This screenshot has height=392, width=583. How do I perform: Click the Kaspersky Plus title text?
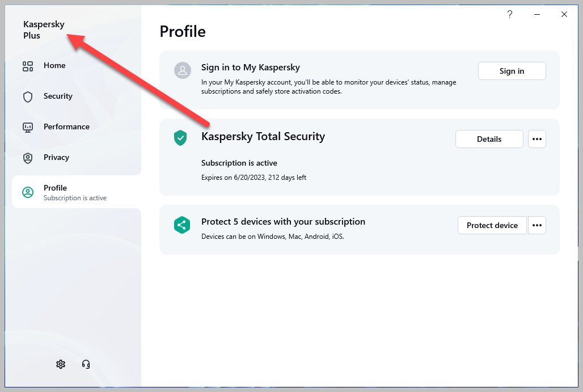[x=44, y=29]
